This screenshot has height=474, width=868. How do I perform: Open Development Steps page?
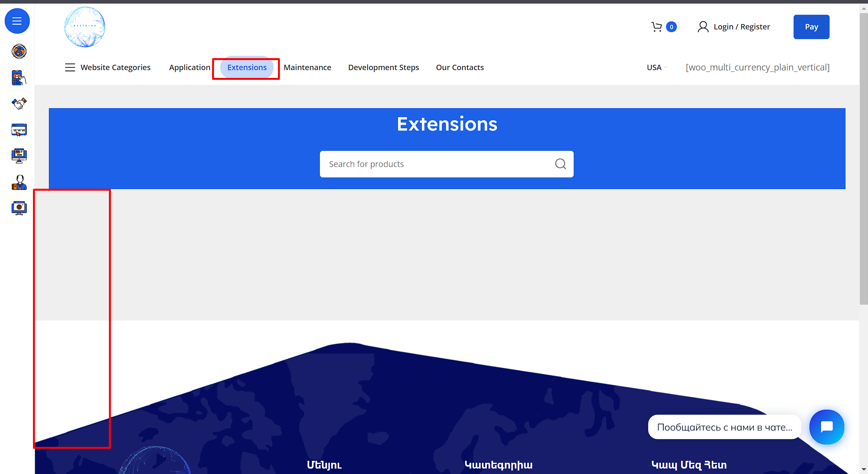click(x=383, y=67)
